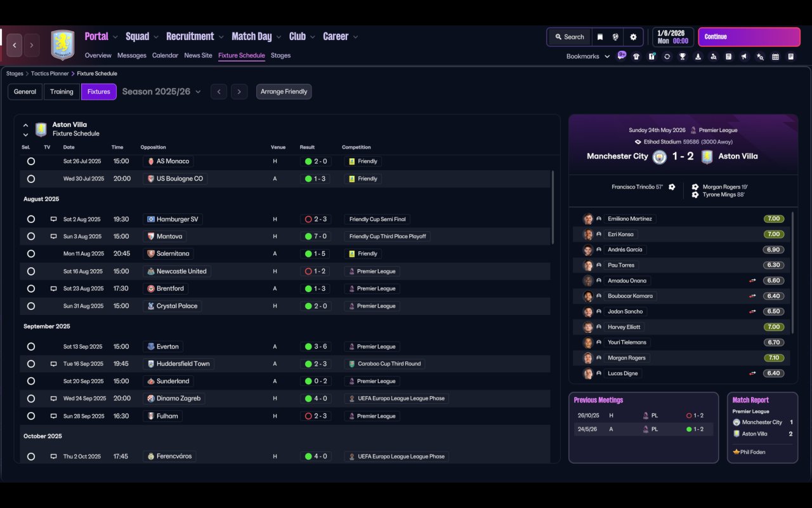The image size is (812, 508).
Task: Open the calendar bookmark icon
Action: pos(775,57)
